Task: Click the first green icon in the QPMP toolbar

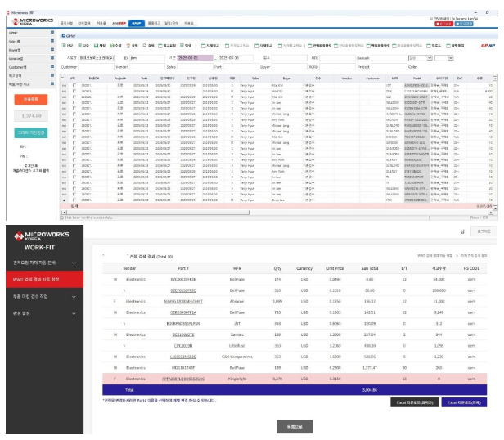Action: point(64,46)
